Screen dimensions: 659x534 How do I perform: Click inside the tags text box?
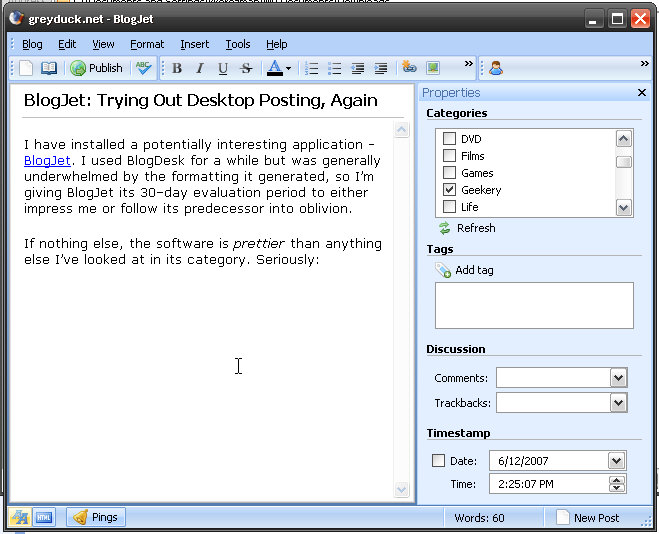(534, 305)
